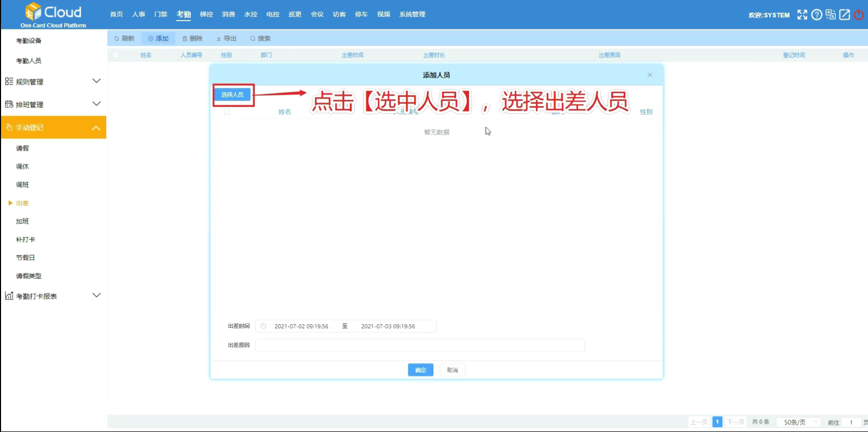The image size is (868, 432).
Task: Open the 门禁 top menu item
Action: (x=160, y=14)
